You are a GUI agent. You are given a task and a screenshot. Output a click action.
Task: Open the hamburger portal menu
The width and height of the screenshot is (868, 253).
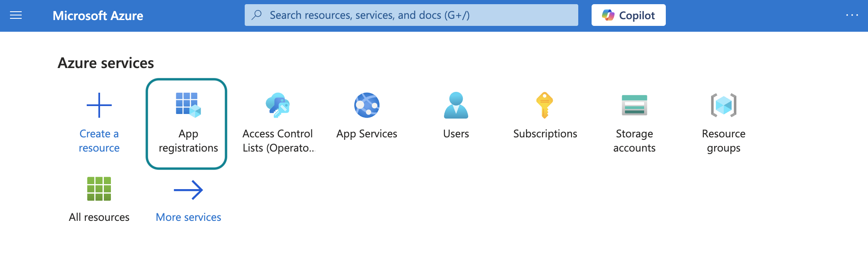(16, 15)
